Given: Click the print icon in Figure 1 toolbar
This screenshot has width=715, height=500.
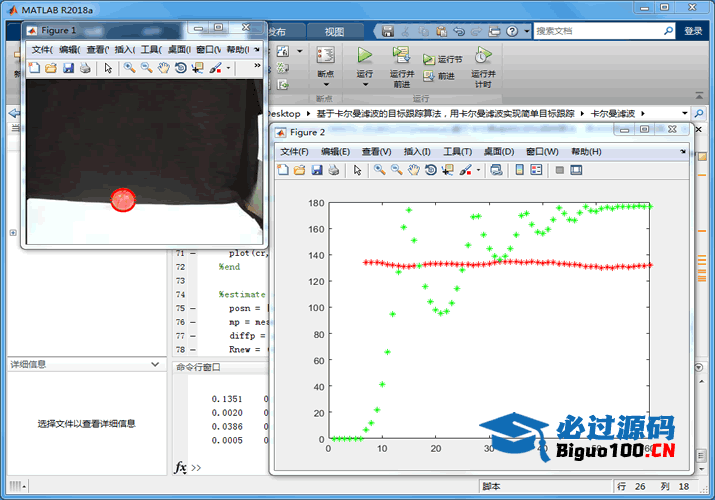Looking at the screenshot, I should 85,68.
